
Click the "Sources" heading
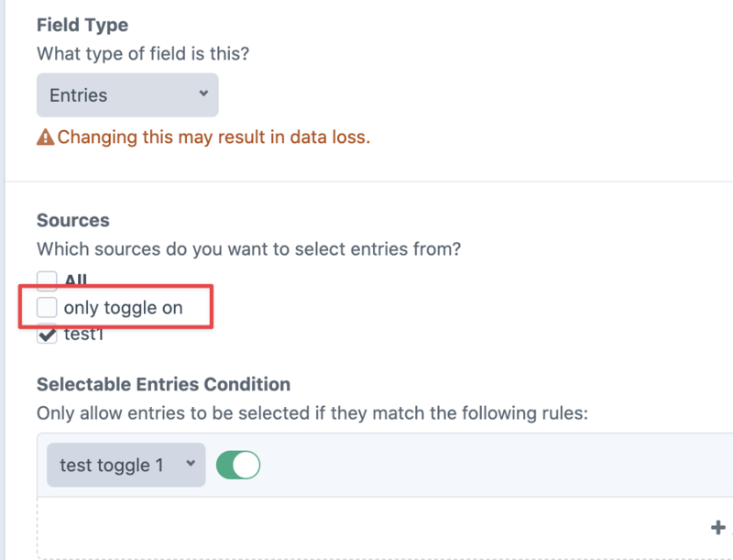(72, 221)
